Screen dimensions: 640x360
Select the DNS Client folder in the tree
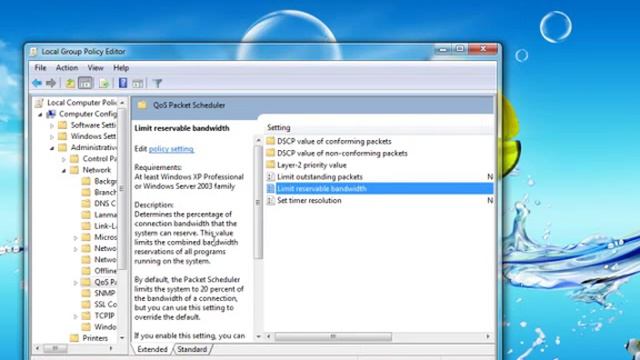(99, 203)
